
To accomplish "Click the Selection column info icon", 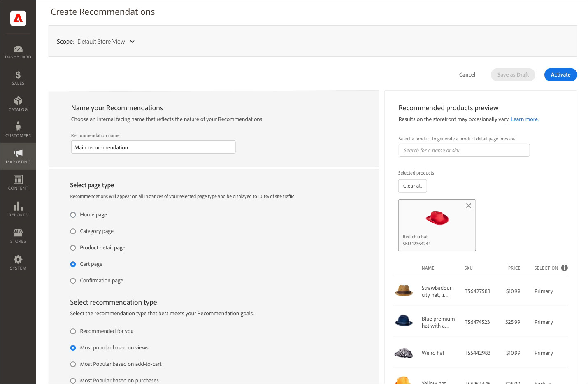I will [x=565, y=268].
